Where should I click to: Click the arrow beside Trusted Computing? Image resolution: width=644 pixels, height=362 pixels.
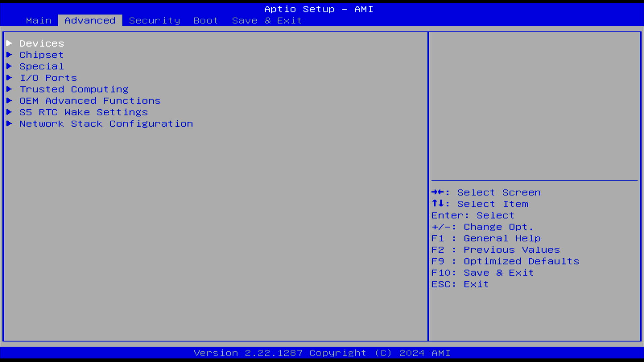point(9,89)
